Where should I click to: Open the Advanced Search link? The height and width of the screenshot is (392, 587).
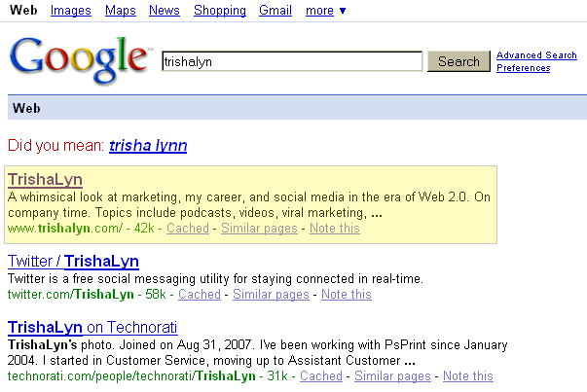click(536, 55)
